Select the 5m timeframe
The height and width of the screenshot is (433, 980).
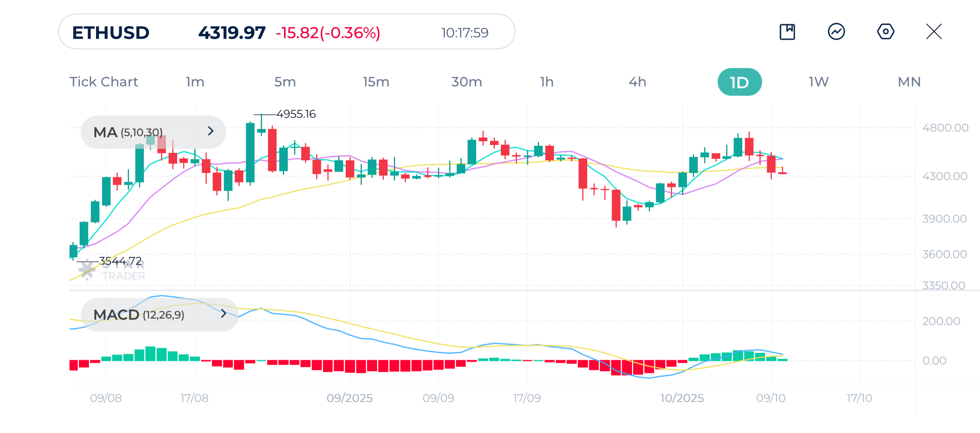[285, 82]
